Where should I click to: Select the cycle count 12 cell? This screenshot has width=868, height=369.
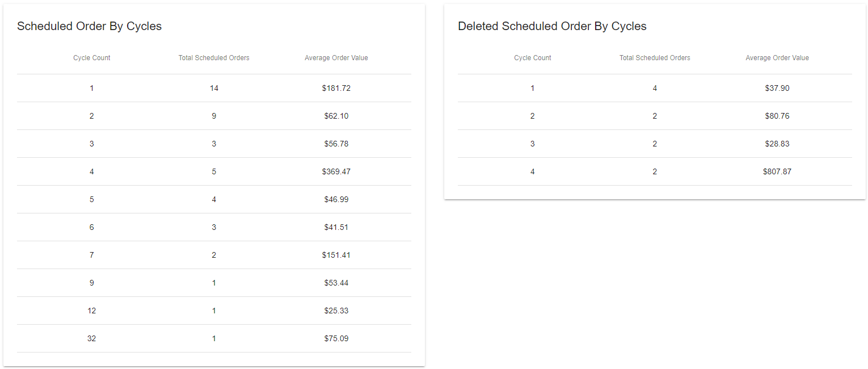[x=92, y=311]
